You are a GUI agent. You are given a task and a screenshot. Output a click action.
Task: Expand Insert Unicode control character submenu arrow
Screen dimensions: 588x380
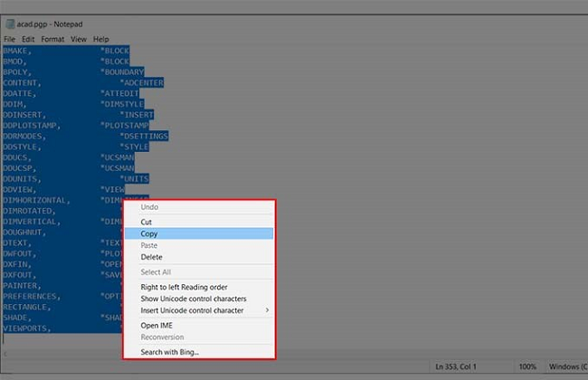click(267, 310)
